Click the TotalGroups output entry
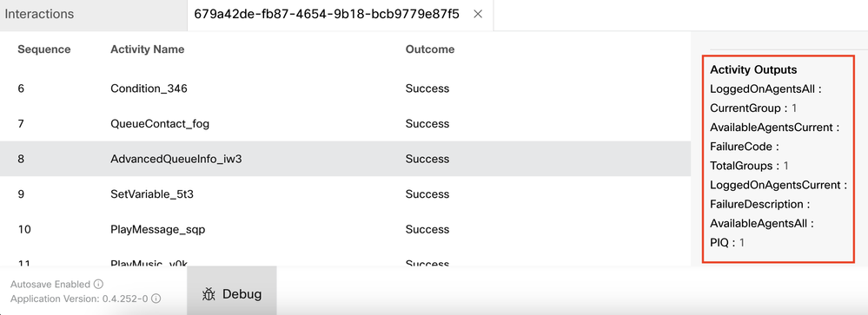 point(749,166)
